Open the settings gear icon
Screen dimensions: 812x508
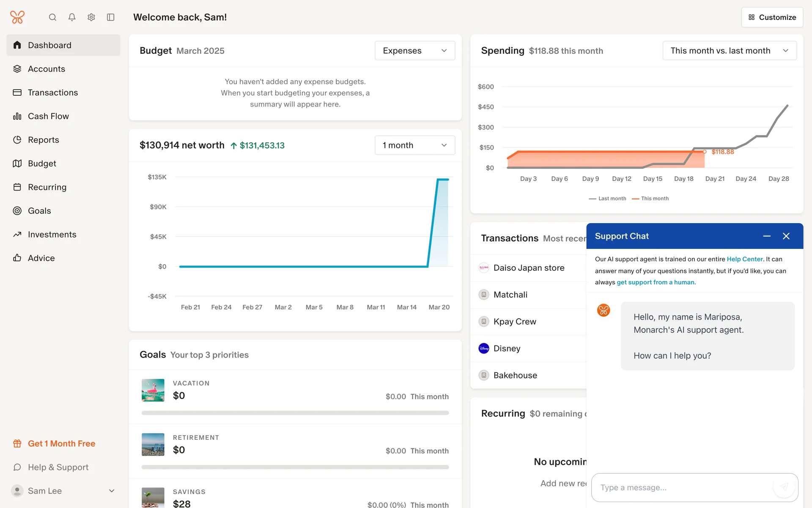(91, 17)
